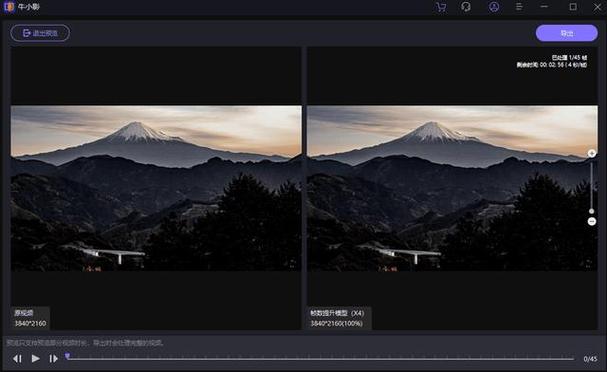The width and height of the screenshot is (607, 372).
Task: Zoom in with the plus icon
Action: 592,153
